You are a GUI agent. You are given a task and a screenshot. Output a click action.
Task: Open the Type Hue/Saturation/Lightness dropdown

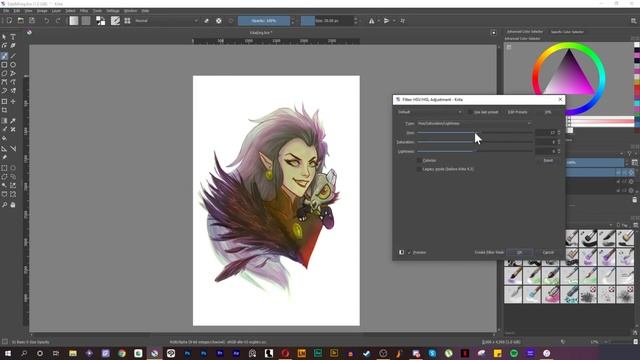point(474,124)
